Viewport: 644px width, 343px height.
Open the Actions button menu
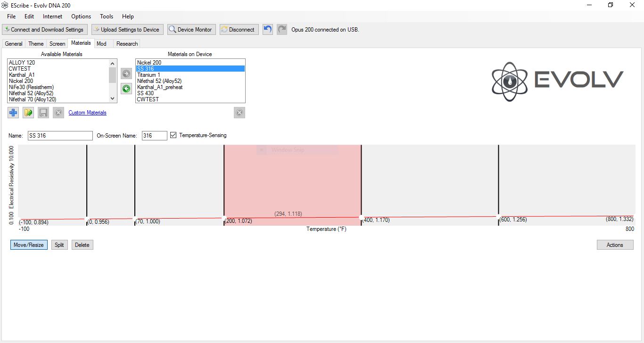click(615, 245)
